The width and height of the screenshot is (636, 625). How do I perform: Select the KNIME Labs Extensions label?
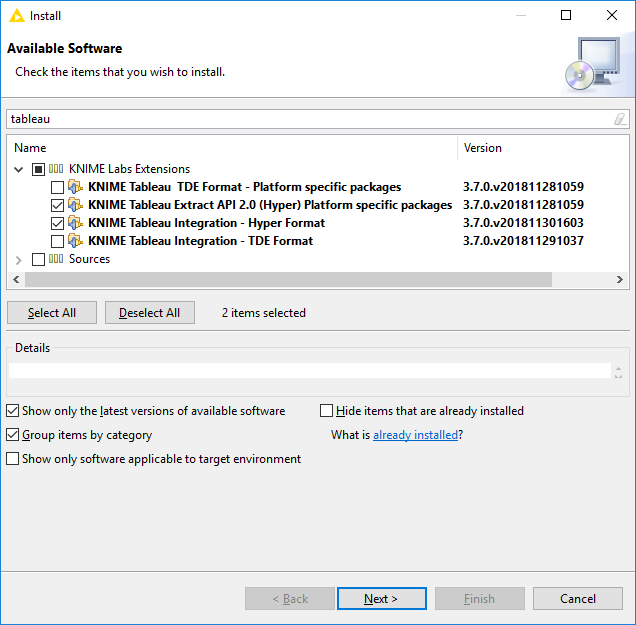click(129, 169)
